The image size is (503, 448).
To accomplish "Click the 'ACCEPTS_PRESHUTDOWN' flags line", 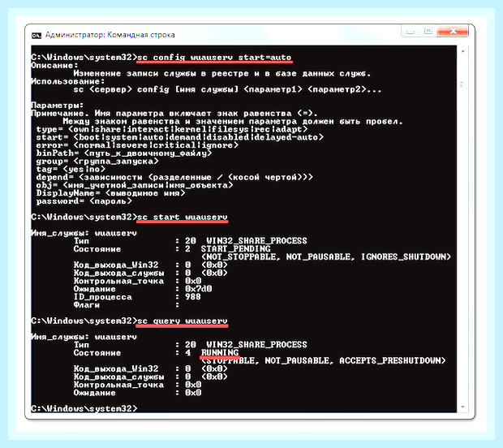I will click(x=324, y=361).
